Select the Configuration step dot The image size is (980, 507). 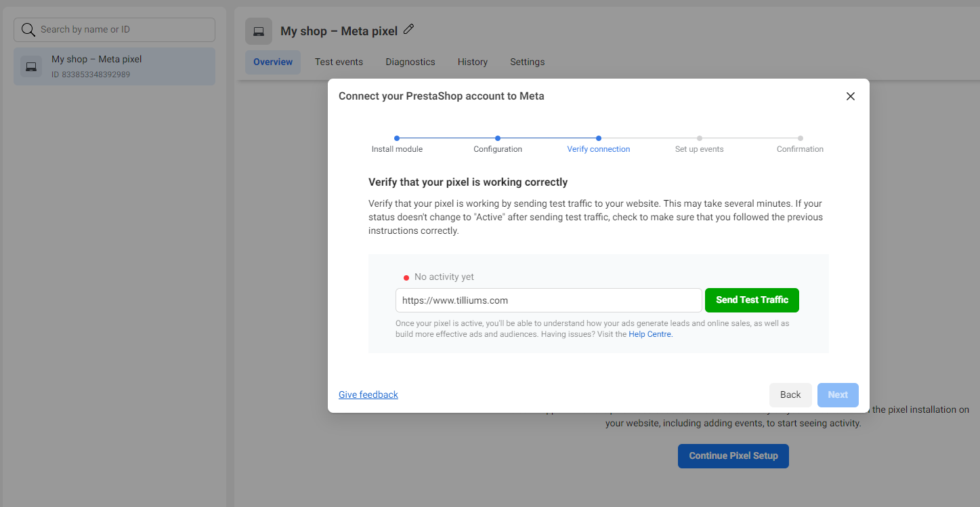click(x=498, y=138)
